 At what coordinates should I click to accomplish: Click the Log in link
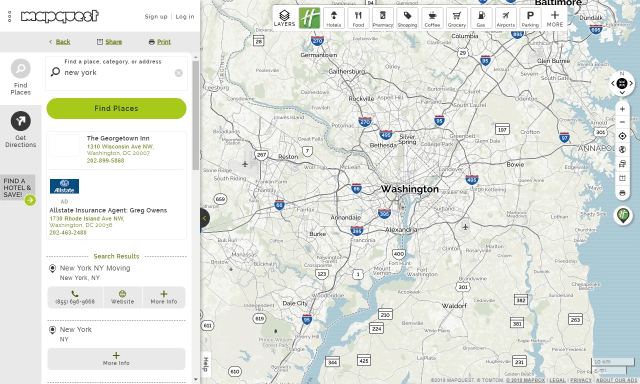click(185, 17)
